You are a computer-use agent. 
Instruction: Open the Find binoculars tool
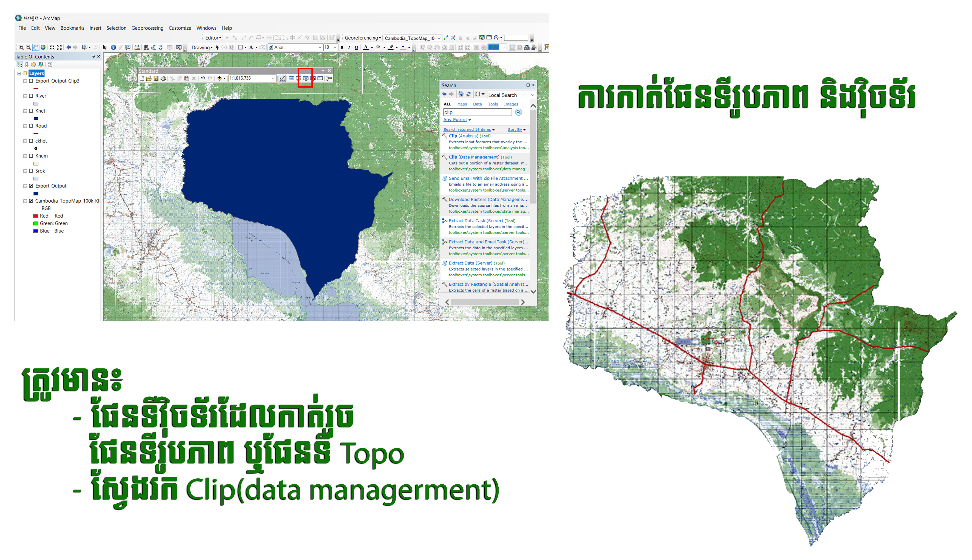(146, 47)
